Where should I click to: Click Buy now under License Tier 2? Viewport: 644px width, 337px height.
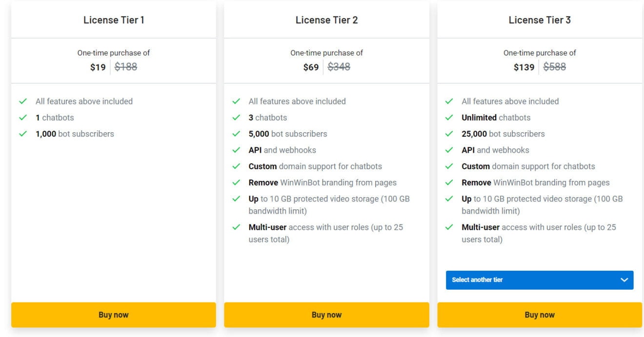(x=326, y=315)
